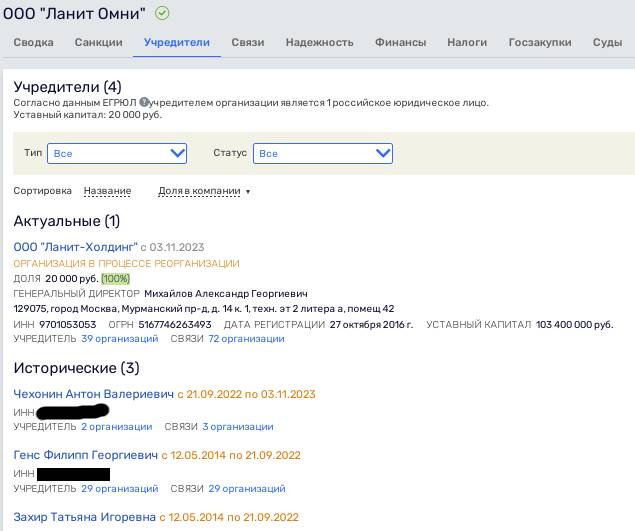This screenshot has height=531, width=635.
Task: Open ООО "Ланит-Холдинг" company link
Action: pos(75,247)
